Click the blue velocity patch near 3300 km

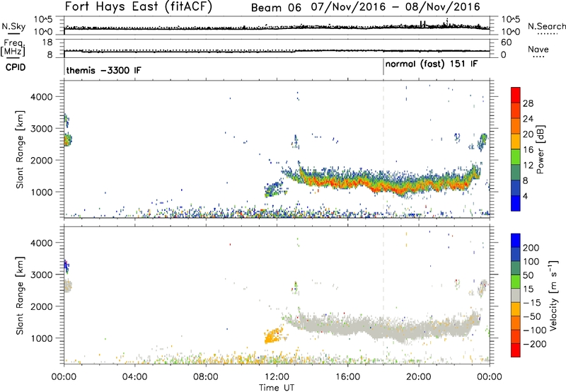tap(67, 266)
